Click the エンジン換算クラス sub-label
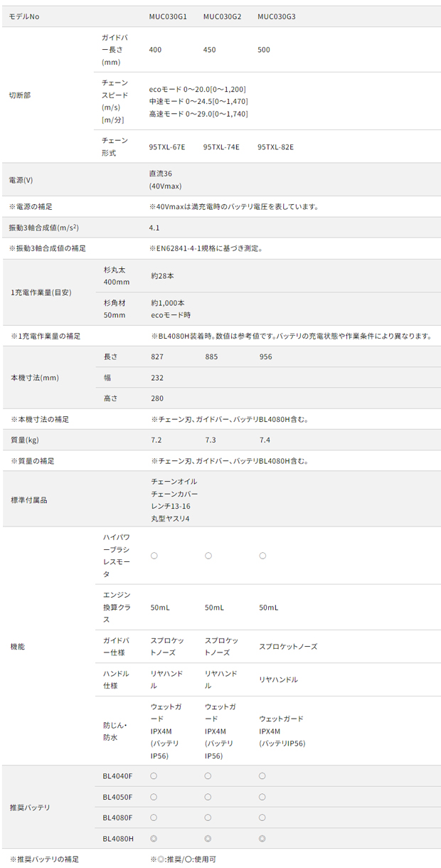The width and height of the screenshot is (441, 868). (x=117, y=608)
